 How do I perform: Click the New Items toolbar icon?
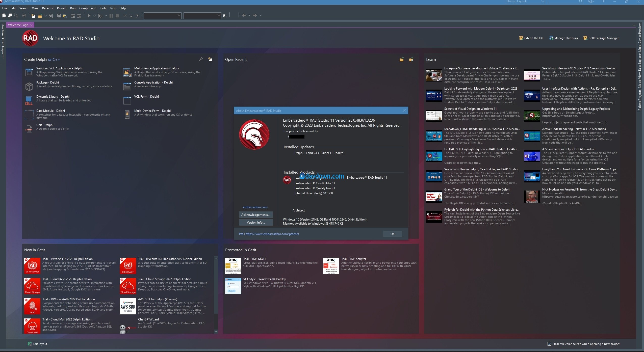33,16
